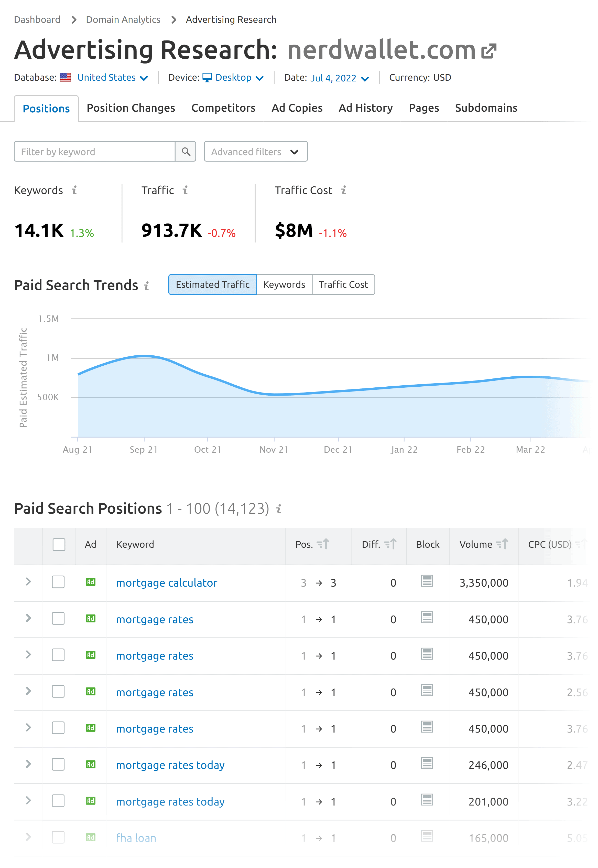Image resolution: width=598 pixels, height=868 pixels.
Task: Click the 3,350,000 volume cell
Action: click(x=484, y=583)
